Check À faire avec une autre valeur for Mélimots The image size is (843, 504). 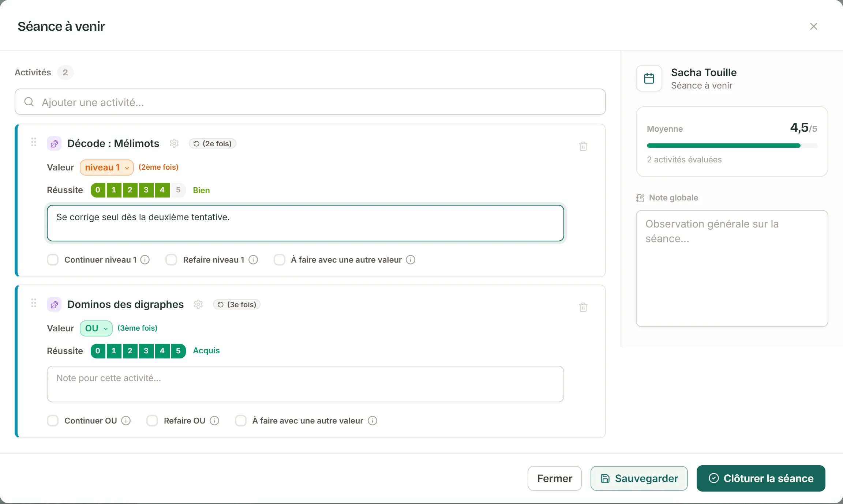280,260
